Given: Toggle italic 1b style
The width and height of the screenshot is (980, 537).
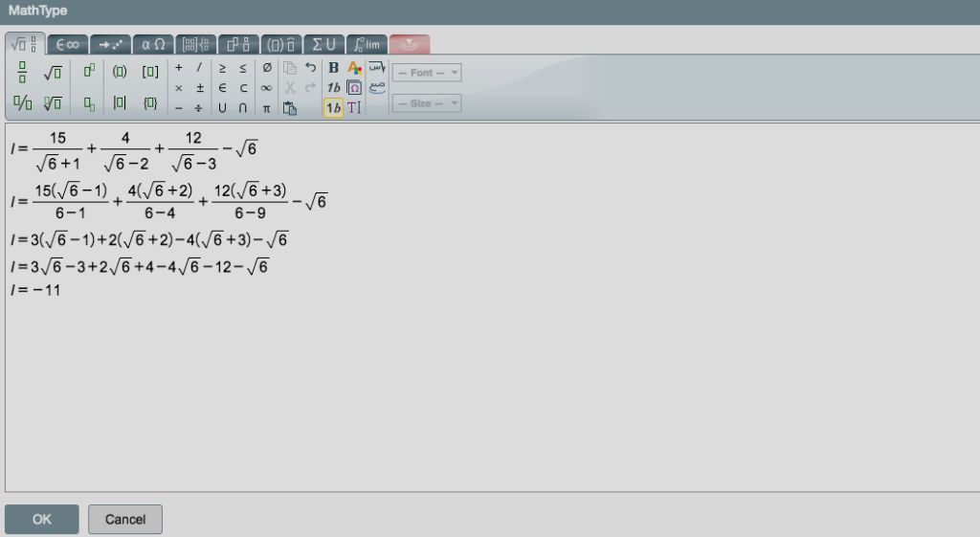Looking at the screenshot, I should pos(334,87).
